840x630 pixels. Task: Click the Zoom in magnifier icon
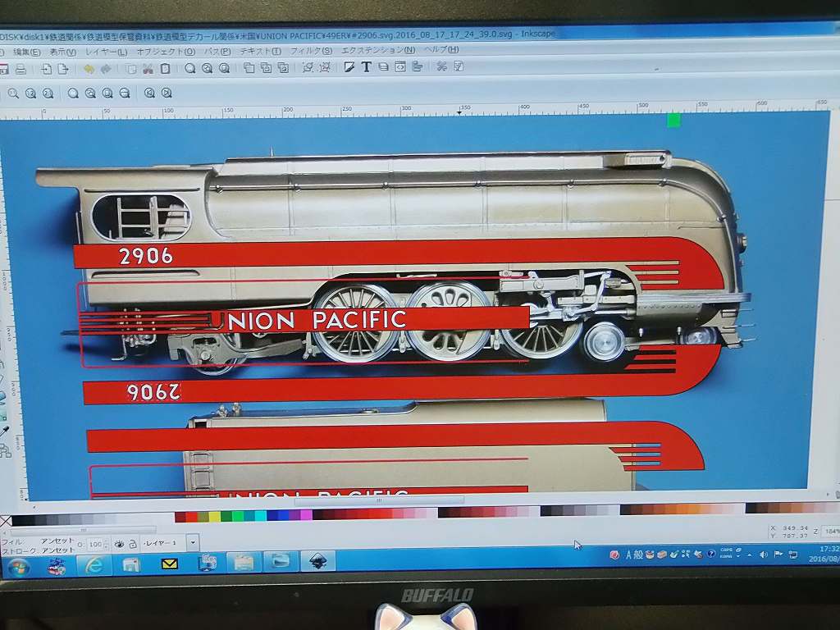click(13, 94)
